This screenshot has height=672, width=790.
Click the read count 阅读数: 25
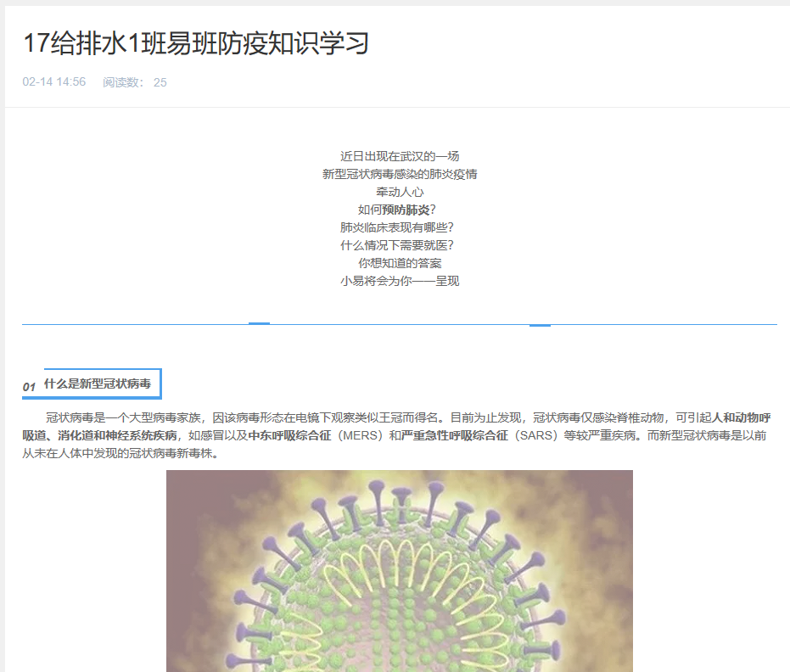[x=135, y=82]
